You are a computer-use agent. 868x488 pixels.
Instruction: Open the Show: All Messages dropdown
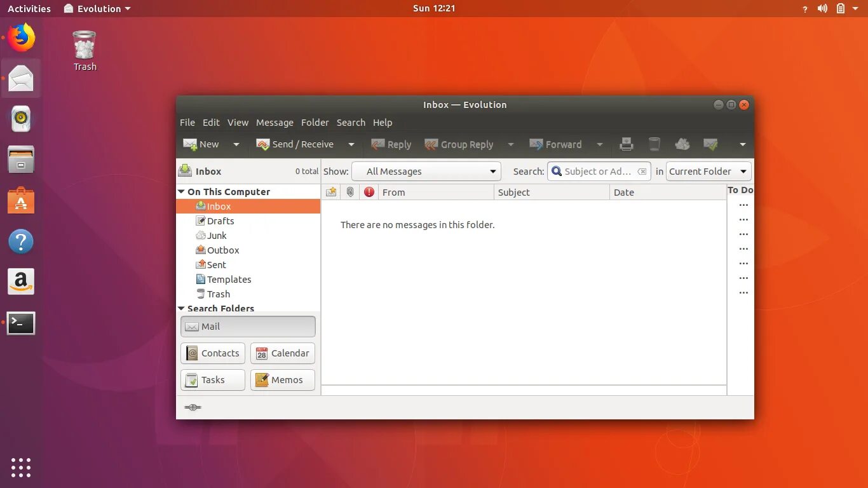pyautogui.click(x=426, y=172)
